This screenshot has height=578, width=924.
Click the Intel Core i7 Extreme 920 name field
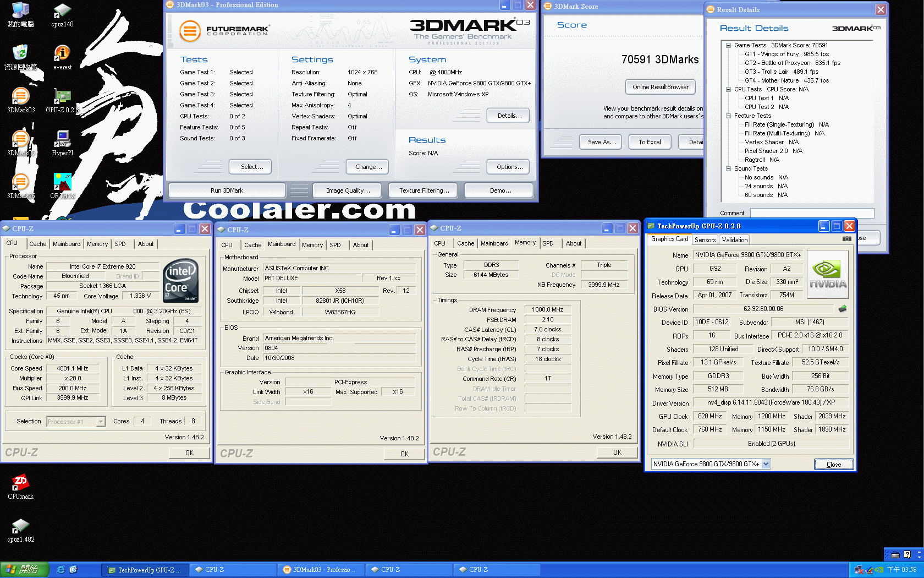click(102, 266)
